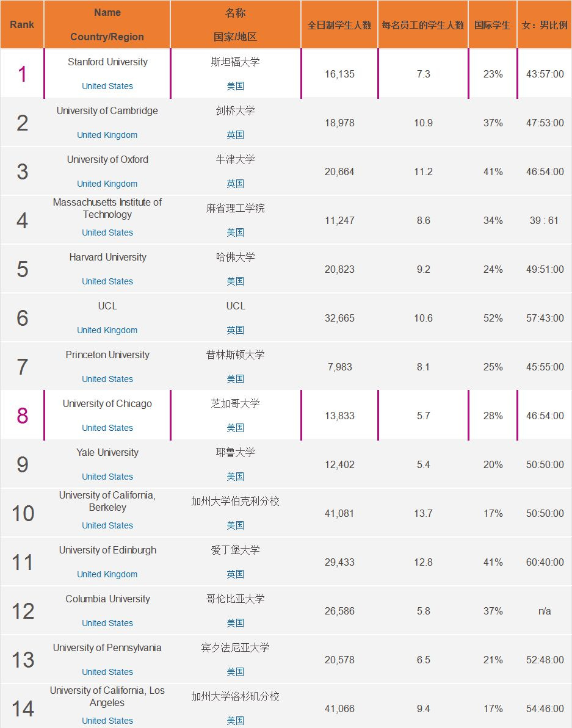Click 美国 link under 哥伦比亚大学
This screenshot has height=728, width=572.
(235, 623)
